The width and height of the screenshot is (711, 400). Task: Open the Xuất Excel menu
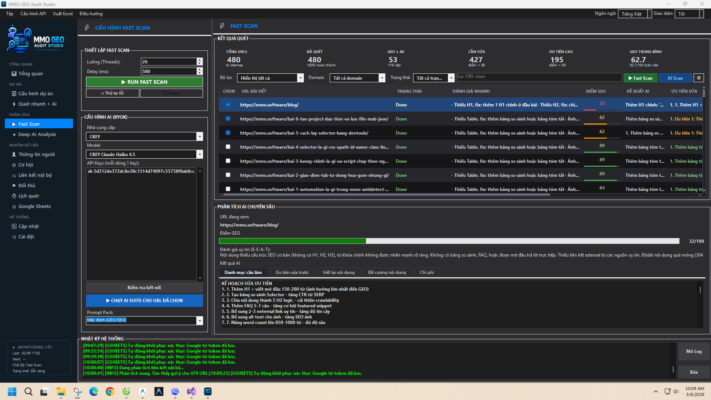coord(63,14)
